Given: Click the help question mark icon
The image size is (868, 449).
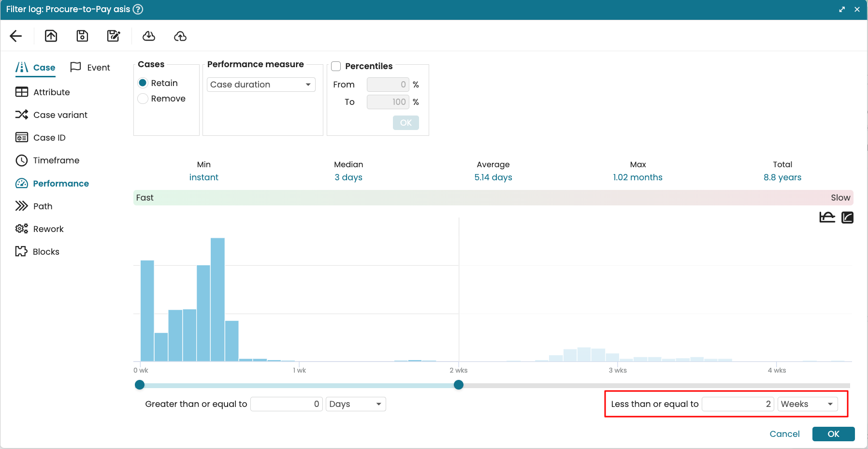Looking at the screenshot, I should point(138,9).
